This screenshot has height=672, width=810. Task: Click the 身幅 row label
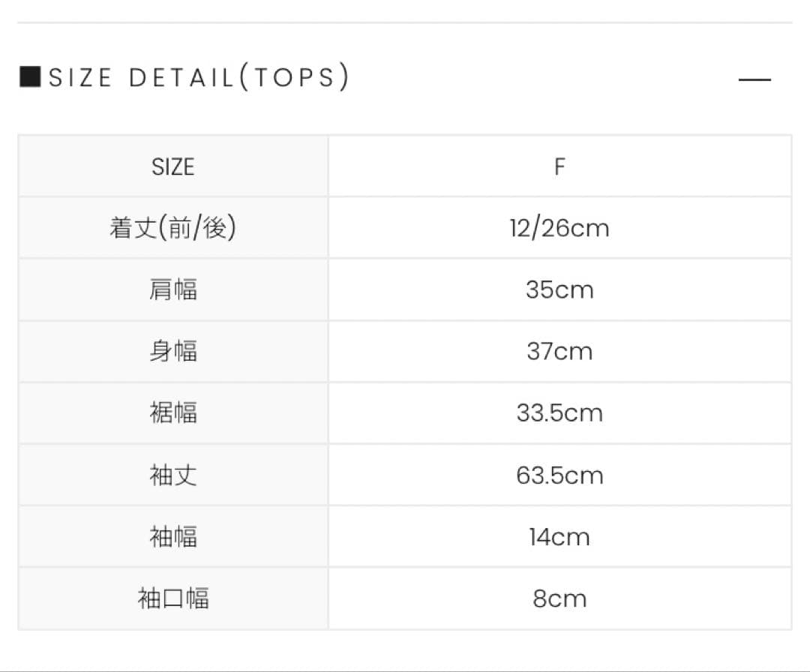[173, 351]
